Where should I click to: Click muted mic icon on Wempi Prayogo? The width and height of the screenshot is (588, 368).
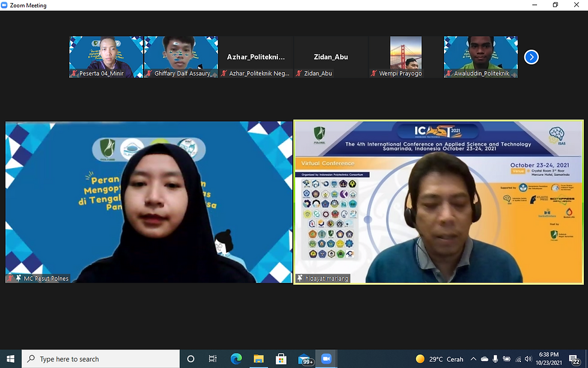374,73
